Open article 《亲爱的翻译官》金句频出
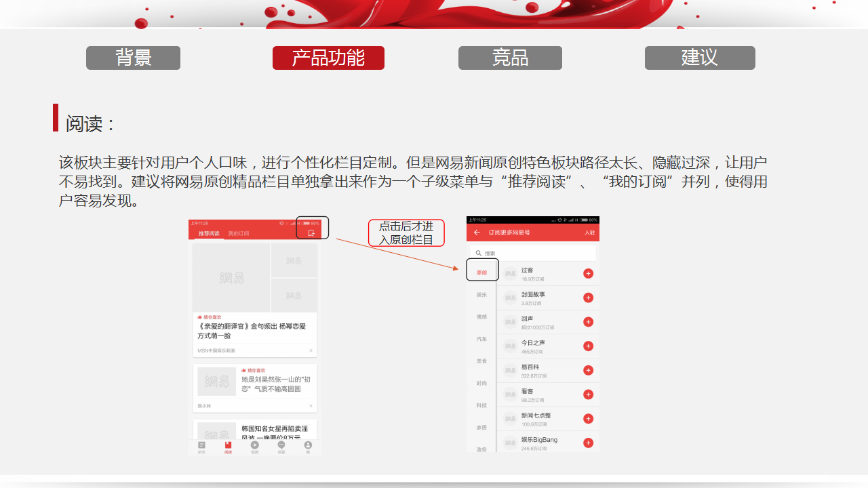This screenshot has width=868, height=488. (x=252, y=331)
